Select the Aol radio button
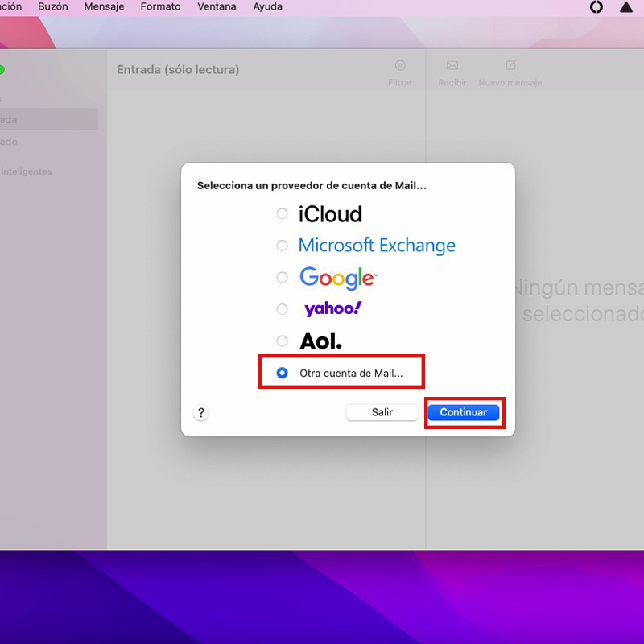This screenshot has width=644, height=644. pos(282,341)
